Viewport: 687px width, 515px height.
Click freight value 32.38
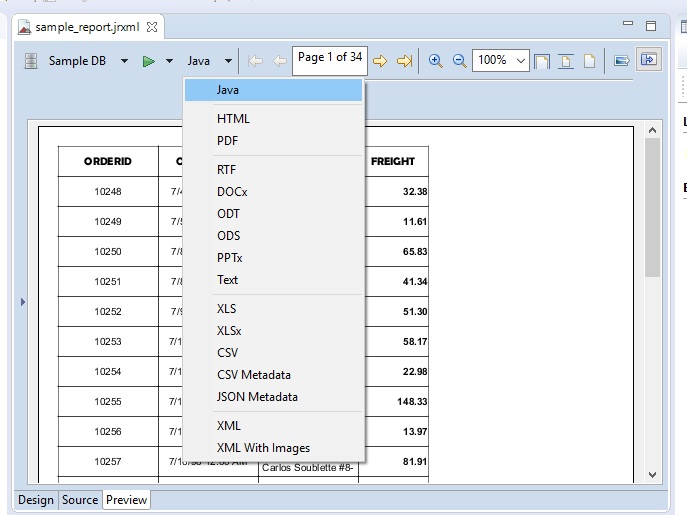(415, 192)
